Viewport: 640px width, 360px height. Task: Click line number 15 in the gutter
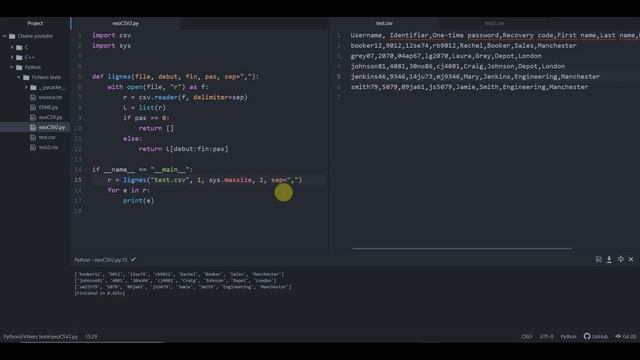tap(78, 180)
